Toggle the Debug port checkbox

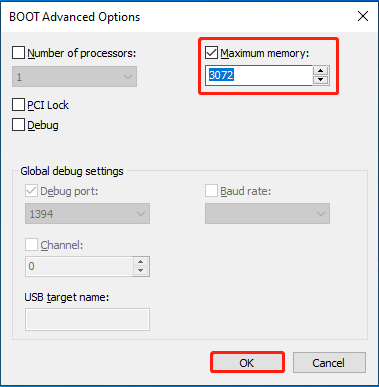[x=31, y=191]
